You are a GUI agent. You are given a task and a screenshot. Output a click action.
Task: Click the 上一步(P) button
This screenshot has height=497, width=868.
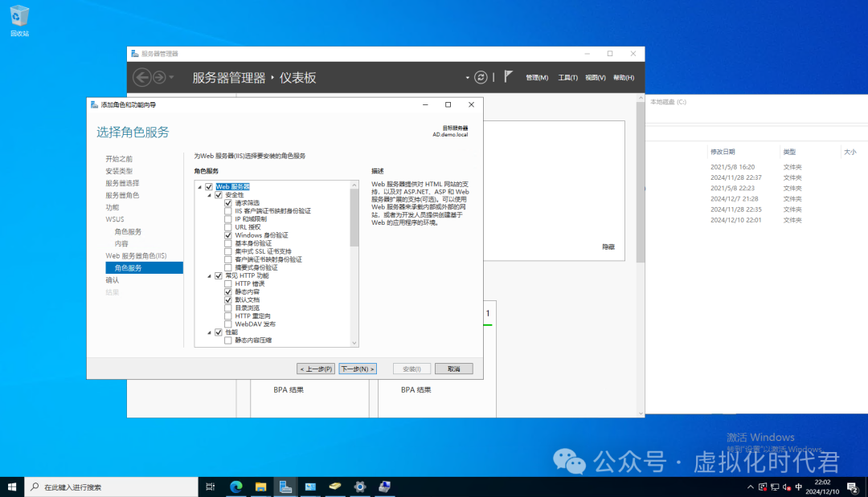[x=316, y=369]
